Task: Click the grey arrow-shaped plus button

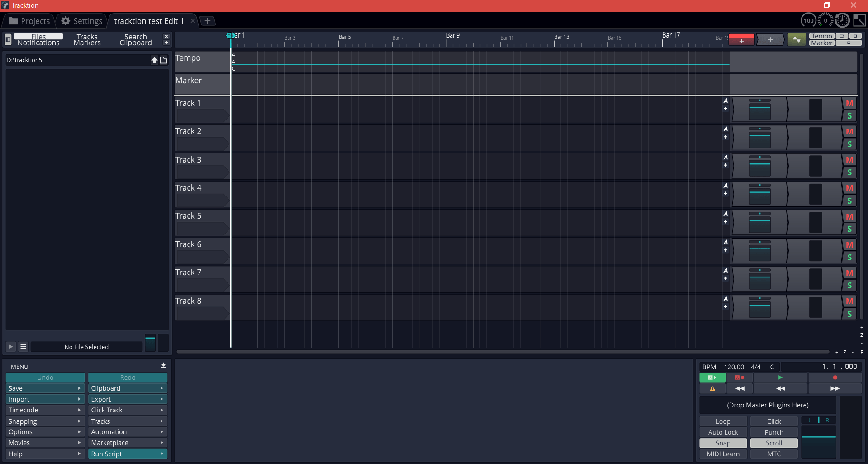Action: click(x=770, y=40)
